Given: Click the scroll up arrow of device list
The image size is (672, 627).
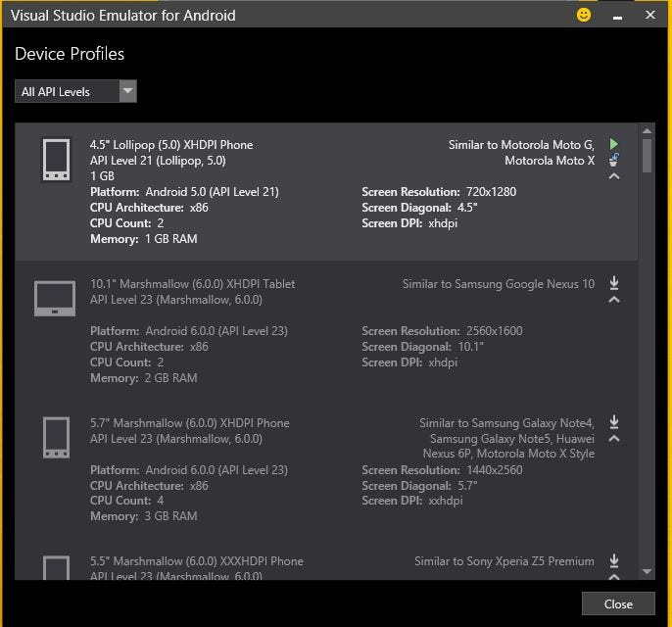Looking at the screenshot, I should [647, 130].
